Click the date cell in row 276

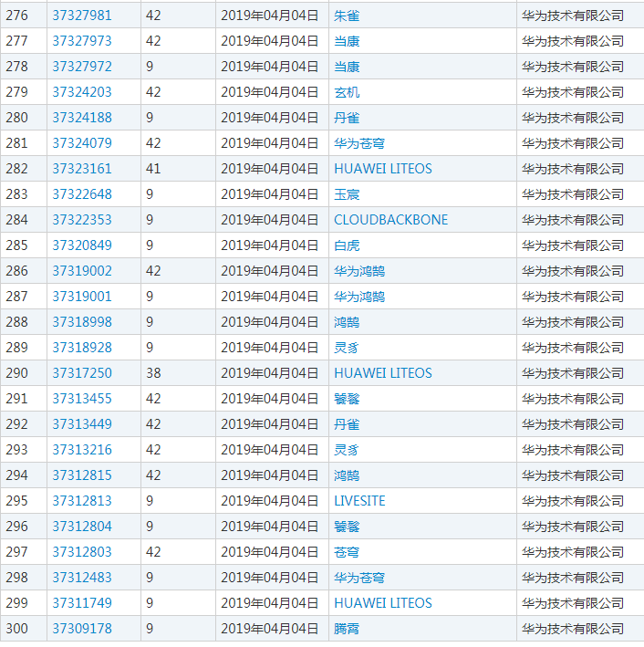point(270,16)
